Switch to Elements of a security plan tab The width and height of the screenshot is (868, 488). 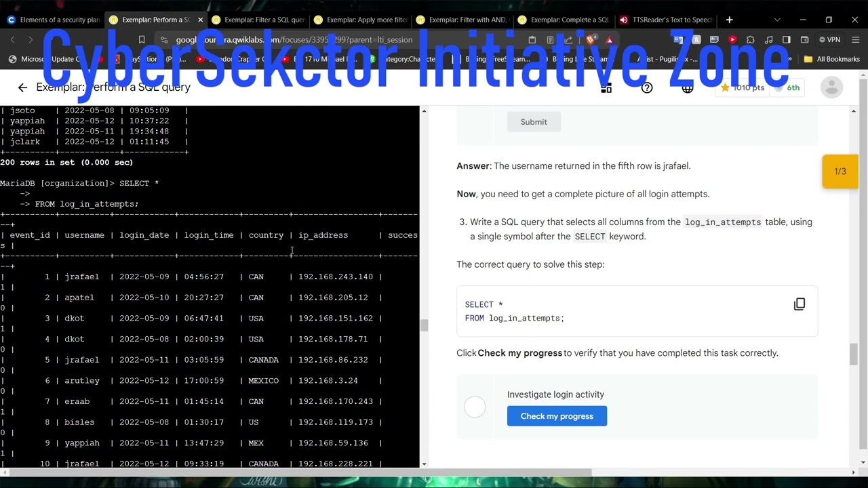[53, 20]
